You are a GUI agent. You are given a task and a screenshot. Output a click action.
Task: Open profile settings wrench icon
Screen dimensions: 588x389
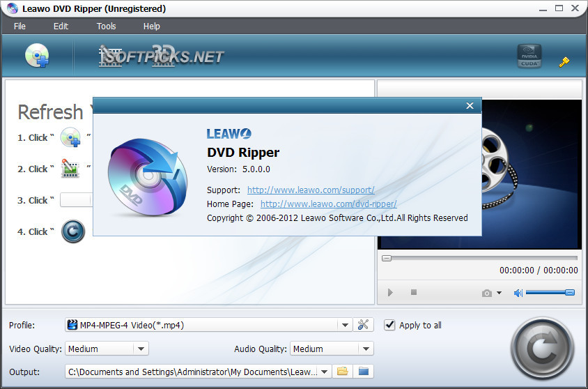(x=364, y=324)
